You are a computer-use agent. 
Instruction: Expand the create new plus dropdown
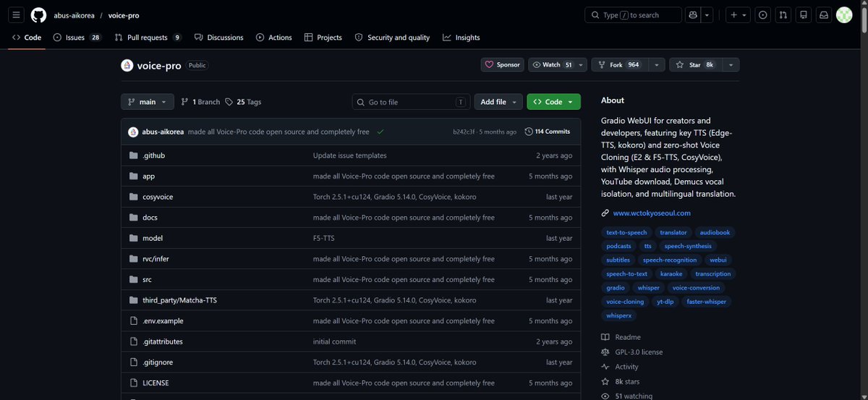(x=738, y=14)
